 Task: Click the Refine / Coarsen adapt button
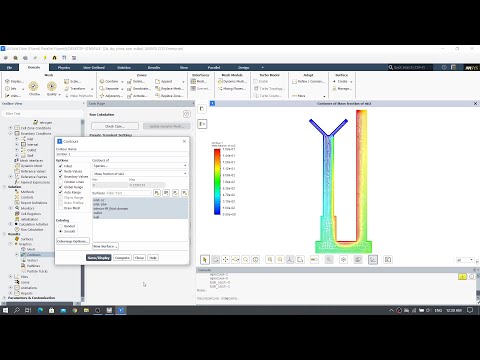coord(308,81)
